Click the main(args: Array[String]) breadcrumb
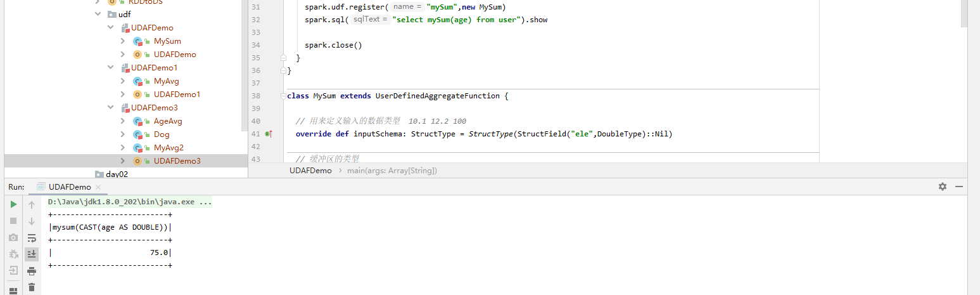 (x=392, y=171)
